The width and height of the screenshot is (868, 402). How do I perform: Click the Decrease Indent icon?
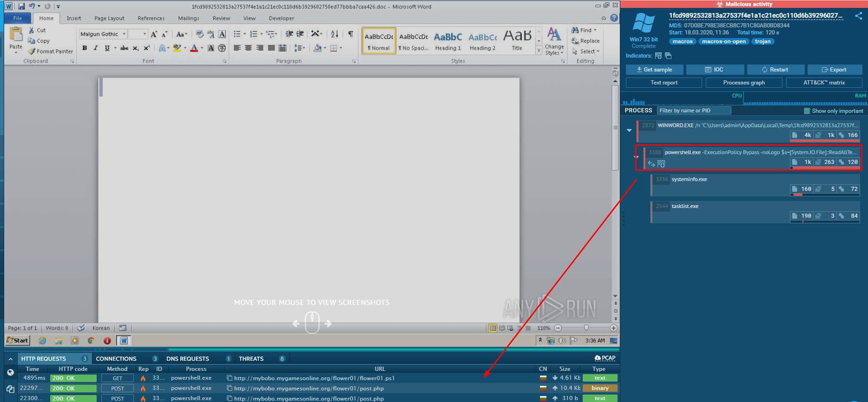tap(289, 34)
